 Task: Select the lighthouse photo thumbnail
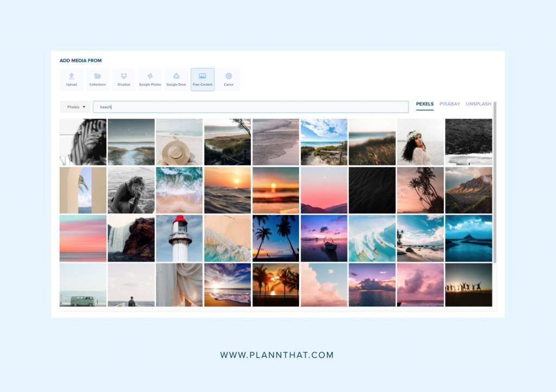pyautogui.click(x=179, y=238)
